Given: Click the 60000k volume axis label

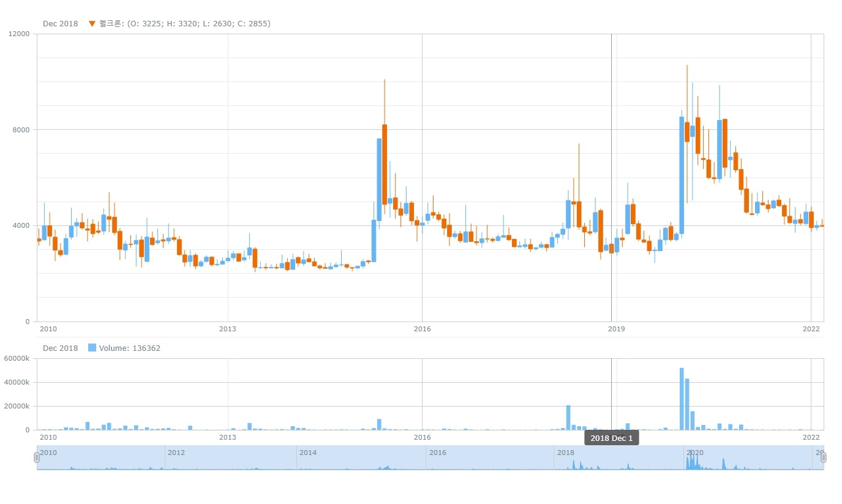Looking at the screenshot, I should tap(18, 359).
